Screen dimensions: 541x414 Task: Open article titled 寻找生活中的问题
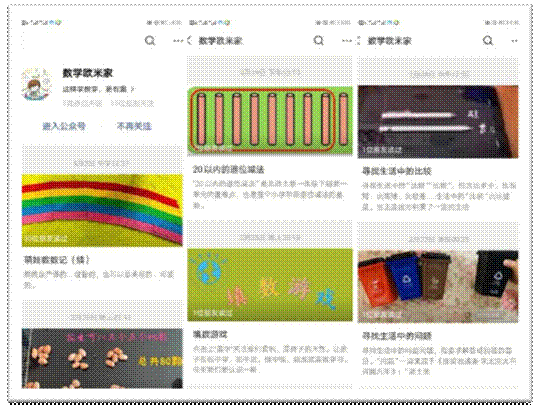[x=397, y=336]
